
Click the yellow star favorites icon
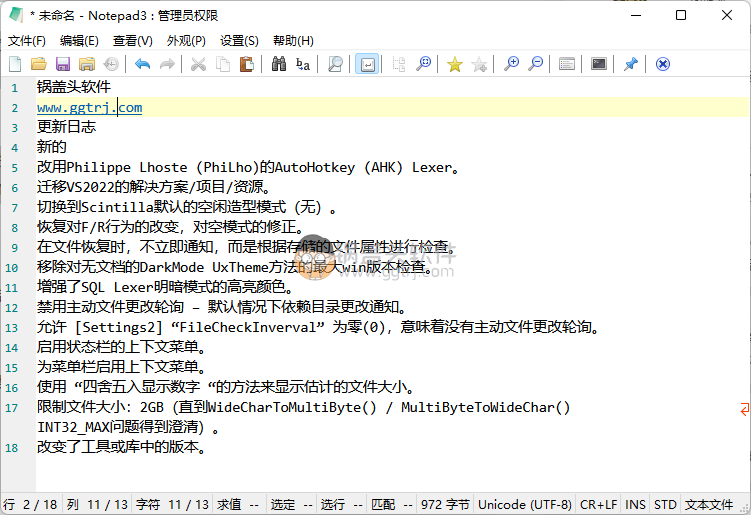click(455, 64)
